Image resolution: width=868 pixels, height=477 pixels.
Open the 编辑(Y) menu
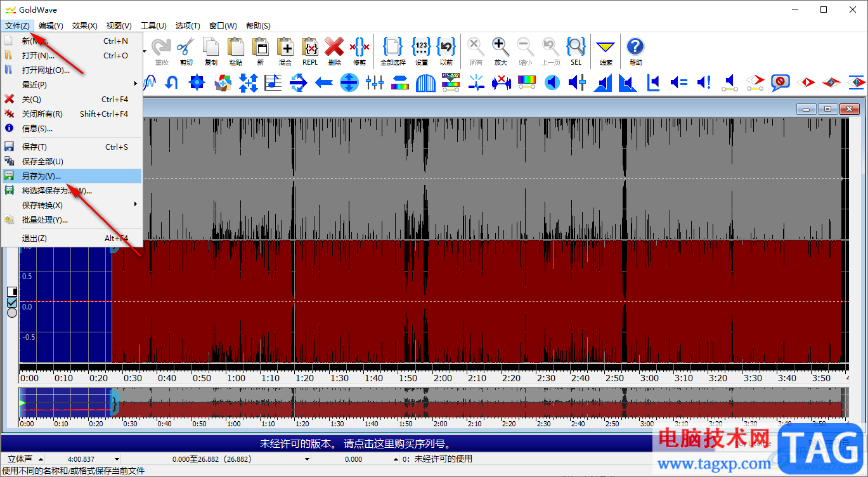(x=51, y=25)
